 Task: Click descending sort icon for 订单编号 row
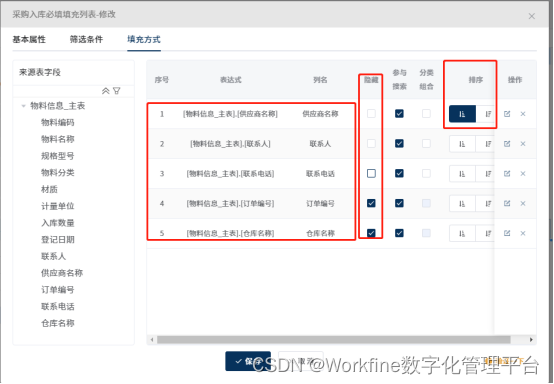click(487, 203)
